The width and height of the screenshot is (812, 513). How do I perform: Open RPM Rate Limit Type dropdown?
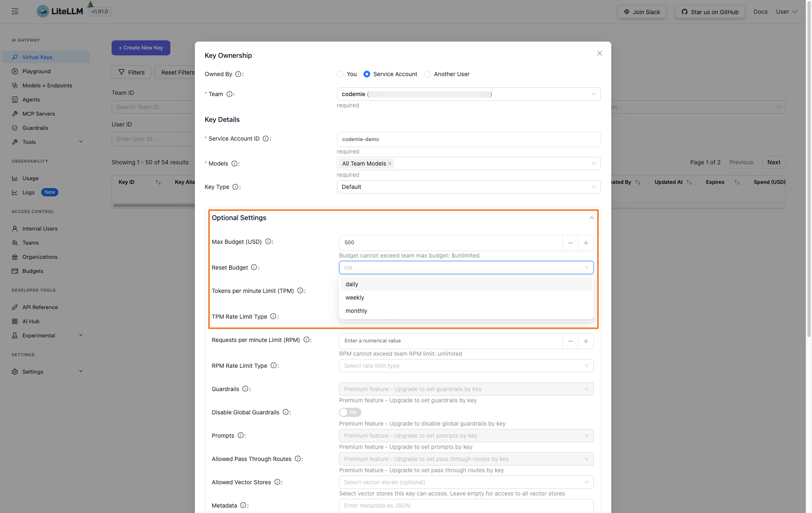(x=466, y=366)
